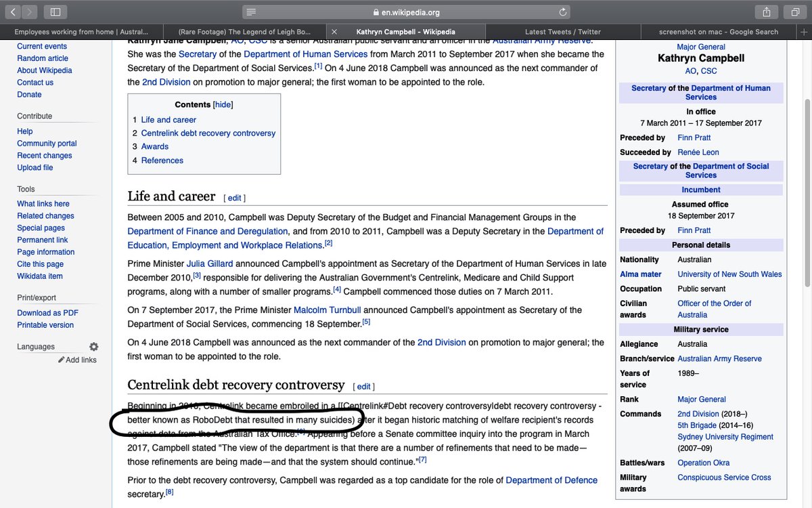Image resolution: width=812 pixels, height=508 pixels.
Task: Open Reader view icon in address bar
Action: point(251,12)
